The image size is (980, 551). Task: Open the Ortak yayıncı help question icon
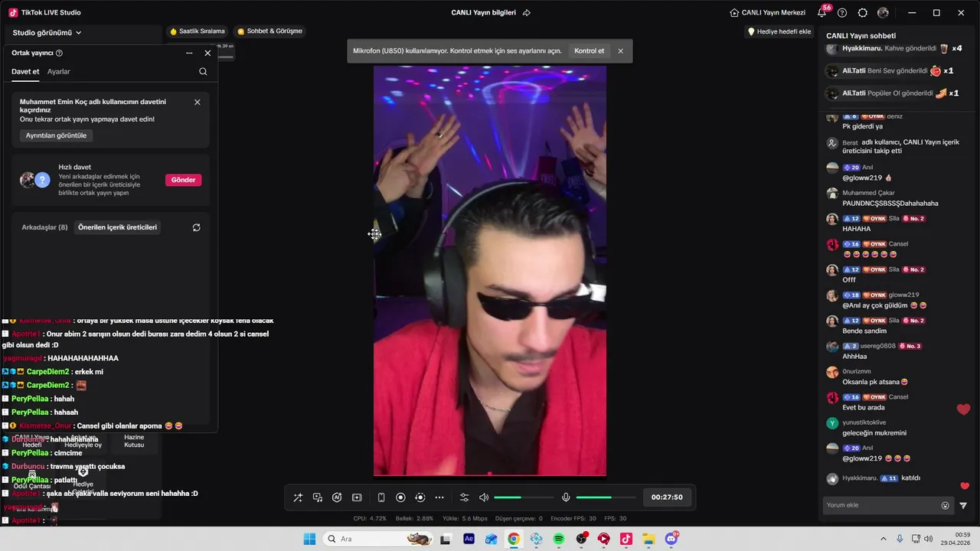coord(59,53)
